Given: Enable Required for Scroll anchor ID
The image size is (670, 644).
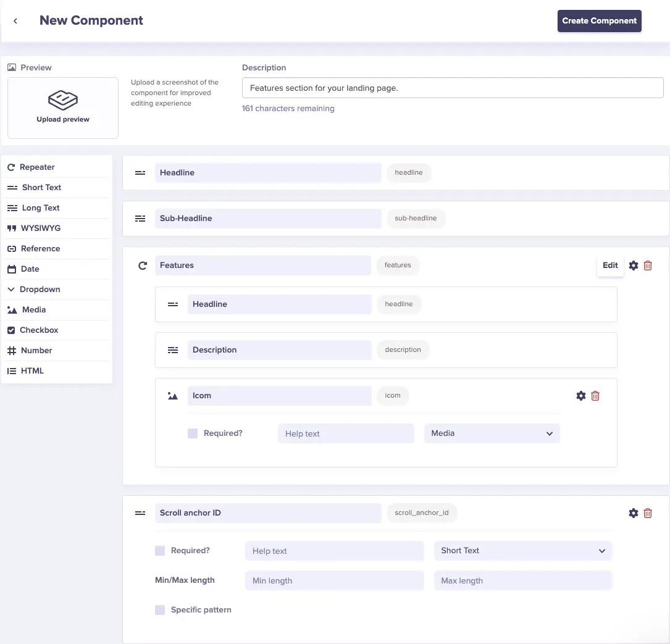Looking at the screenshot, I should point(160,551).
